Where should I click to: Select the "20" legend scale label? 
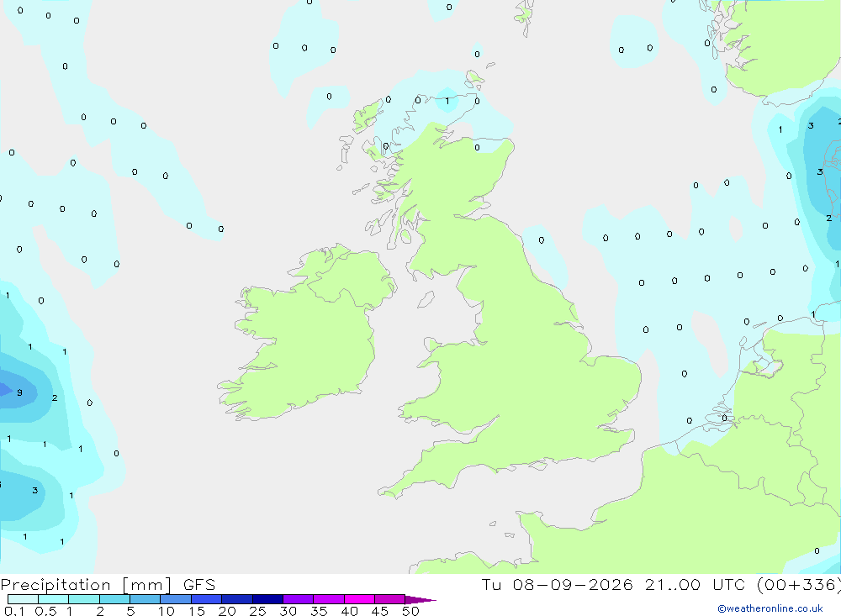click(227, 611)
